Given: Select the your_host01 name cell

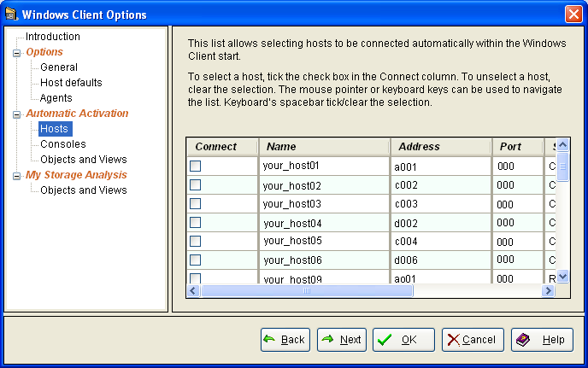Looking at the screenshot, I should point(325,166).
